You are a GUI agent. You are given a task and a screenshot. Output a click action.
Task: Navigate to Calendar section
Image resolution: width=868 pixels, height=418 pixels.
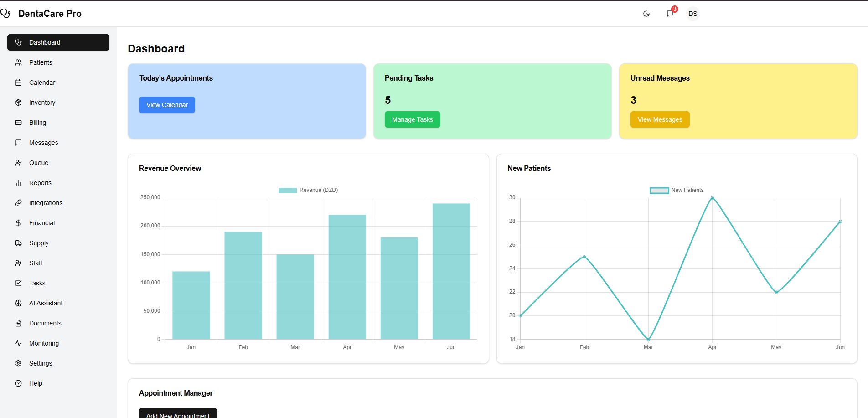pos(58,83)
